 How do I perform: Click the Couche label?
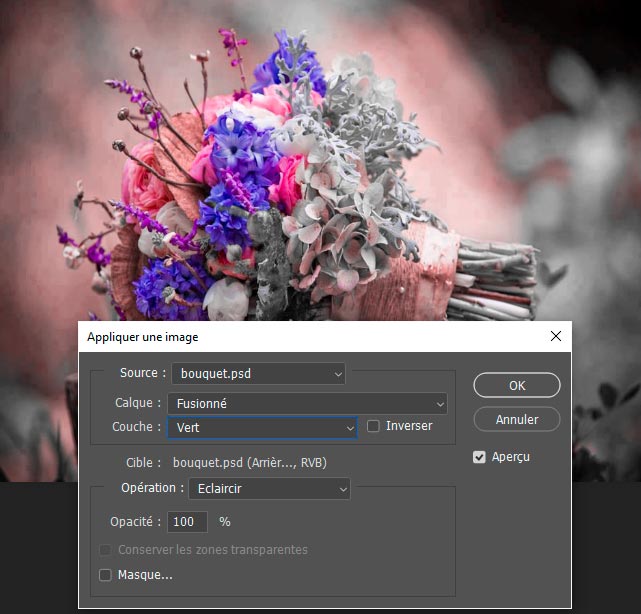click(x=137, y=427)
